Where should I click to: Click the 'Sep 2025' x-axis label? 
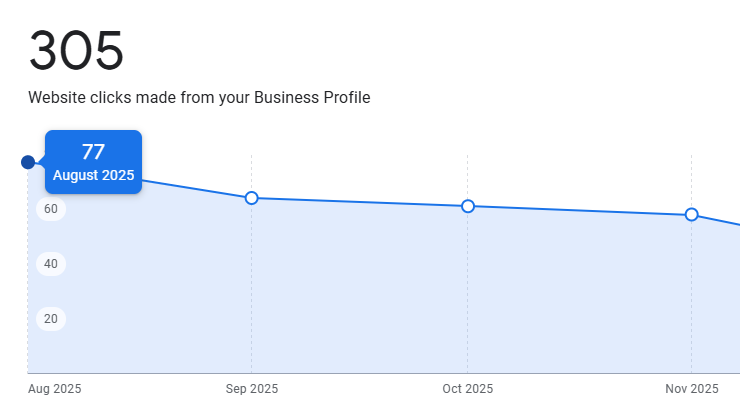[x=252, y=389]
